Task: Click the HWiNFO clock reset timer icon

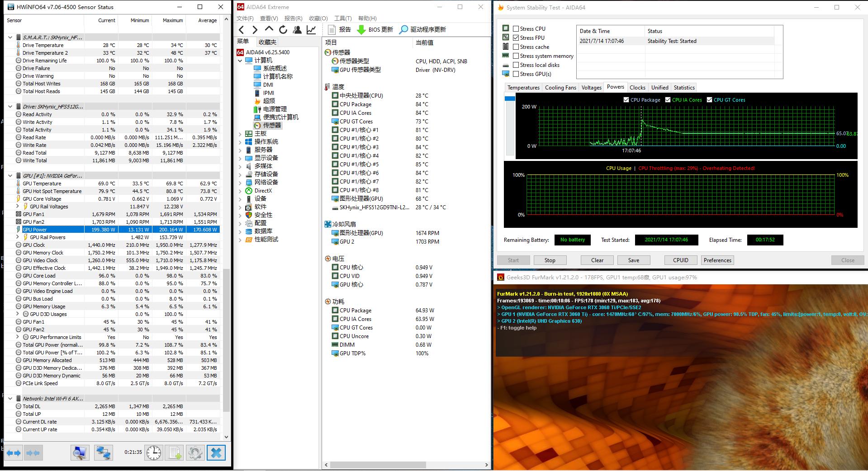Action: (154, 452)
